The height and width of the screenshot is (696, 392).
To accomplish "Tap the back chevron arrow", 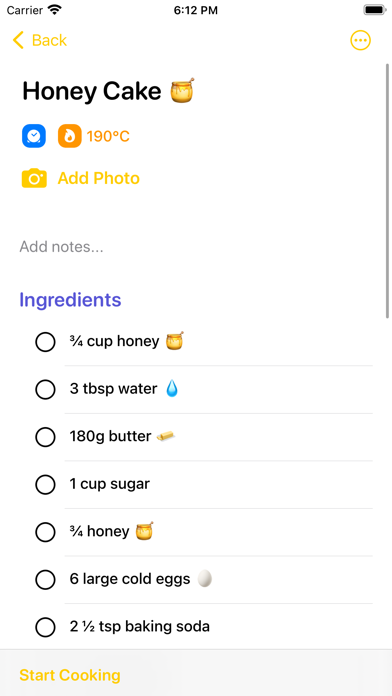I will [18, 40].
